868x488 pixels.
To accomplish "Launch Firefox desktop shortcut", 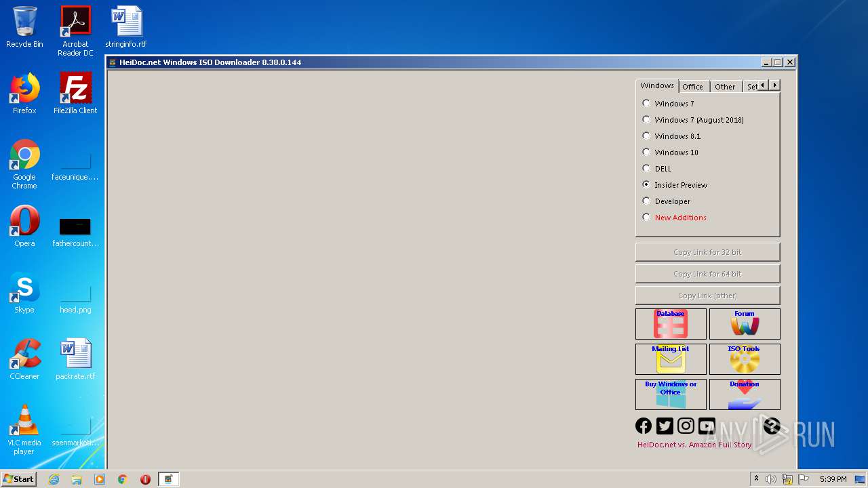I will (24, 94).
